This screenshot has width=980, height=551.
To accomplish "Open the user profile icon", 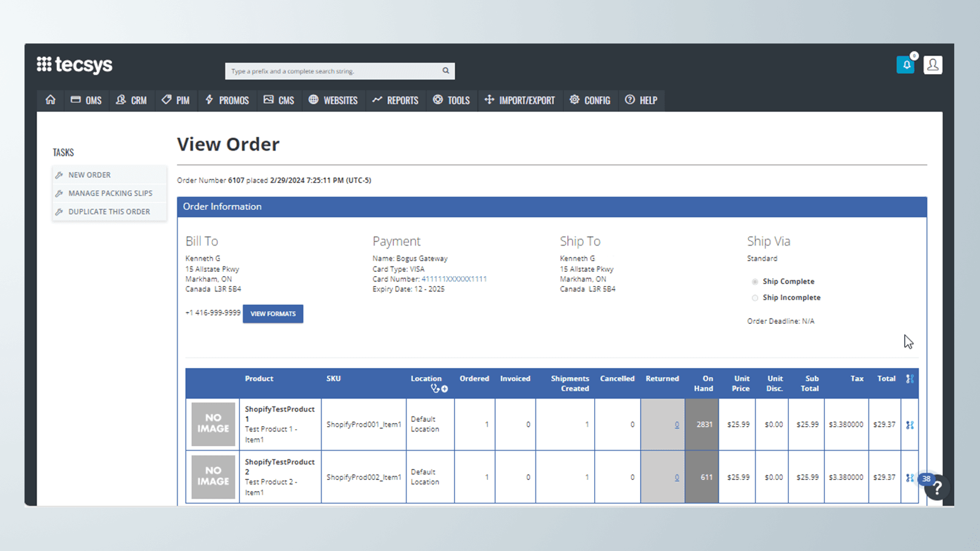I will coord(933,65).
